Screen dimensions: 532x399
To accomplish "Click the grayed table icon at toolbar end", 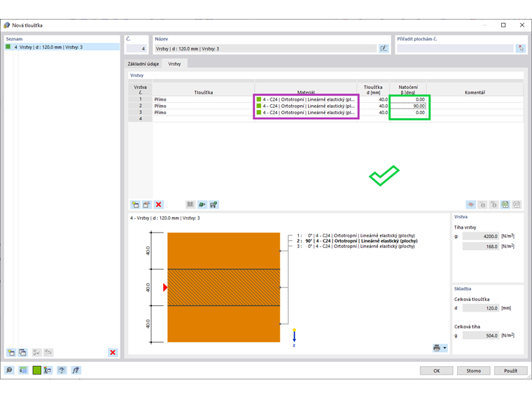I will point(517,204).
